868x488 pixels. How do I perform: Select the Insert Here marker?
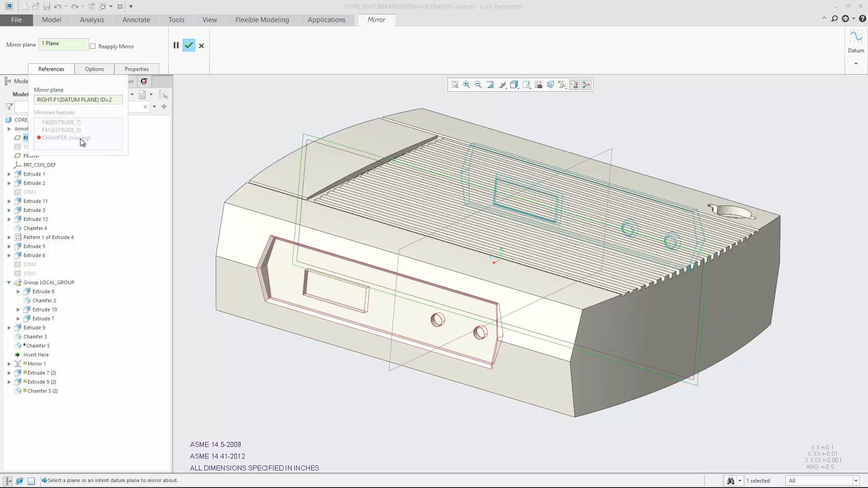(x=36, y=355)
